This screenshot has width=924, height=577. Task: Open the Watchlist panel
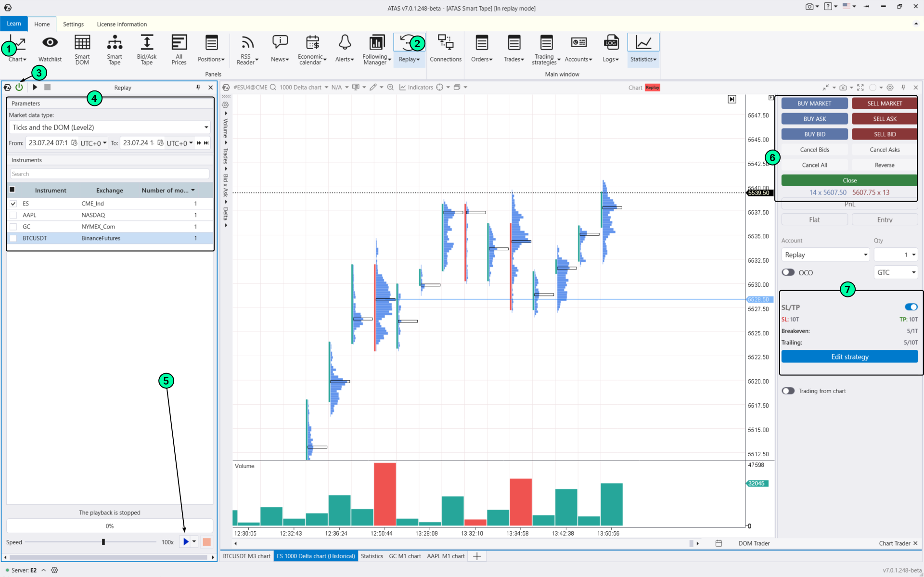click(50, 48)
